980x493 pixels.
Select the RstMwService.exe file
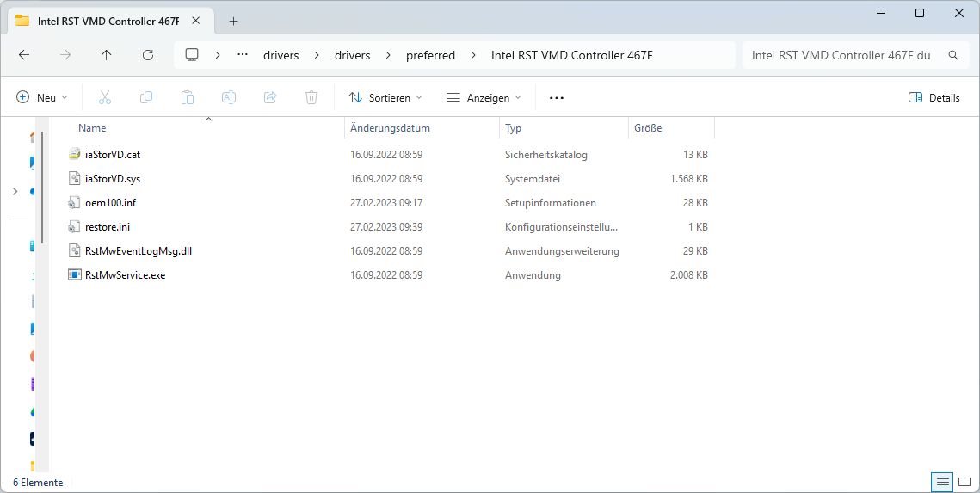125,275
